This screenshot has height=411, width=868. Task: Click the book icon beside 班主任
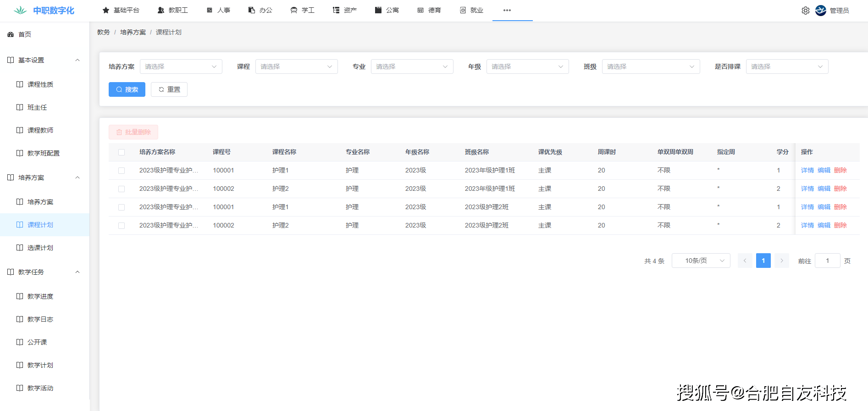[x=20, y=107]
